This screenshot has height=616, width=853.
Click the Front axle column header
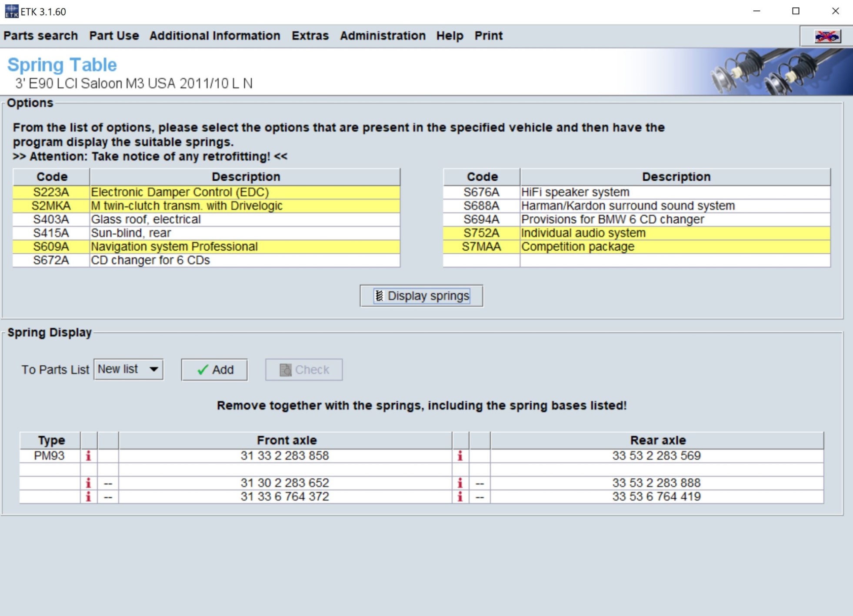point(286,440)
